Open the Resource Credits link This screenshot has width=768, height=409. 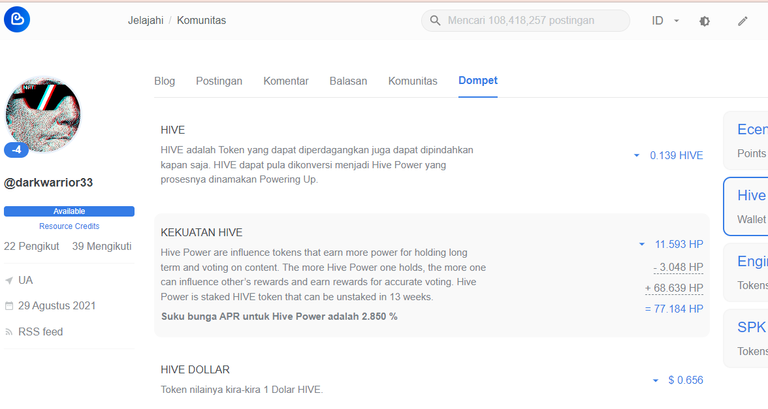(x=69, y=226)
